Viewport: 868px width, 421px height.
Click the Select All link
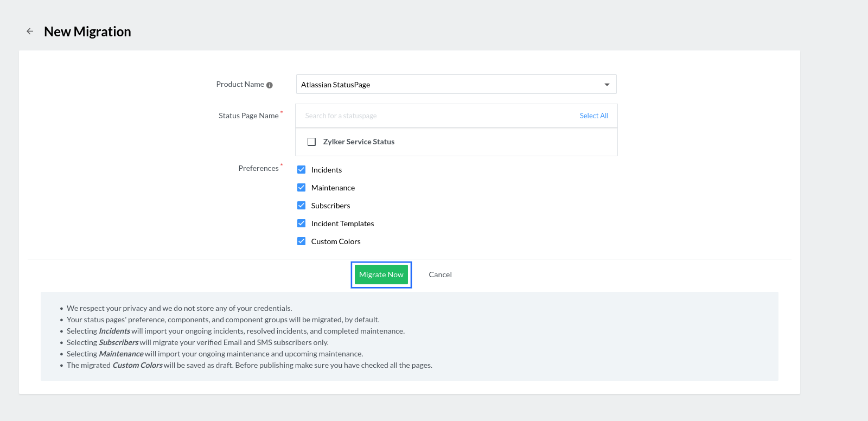tap(593, 116)
